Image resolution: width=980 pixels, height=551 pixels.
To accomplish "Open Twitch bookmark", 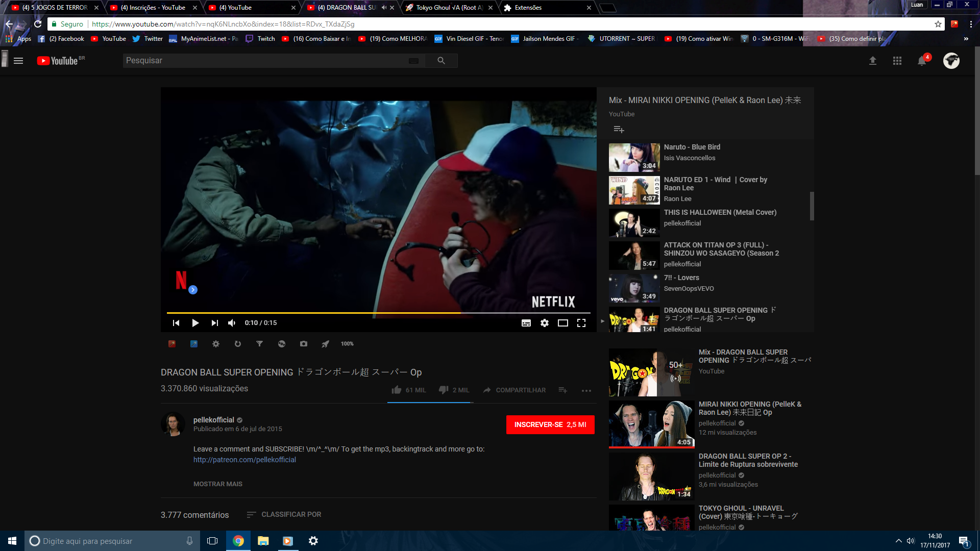I will click(x=260, y=39).
